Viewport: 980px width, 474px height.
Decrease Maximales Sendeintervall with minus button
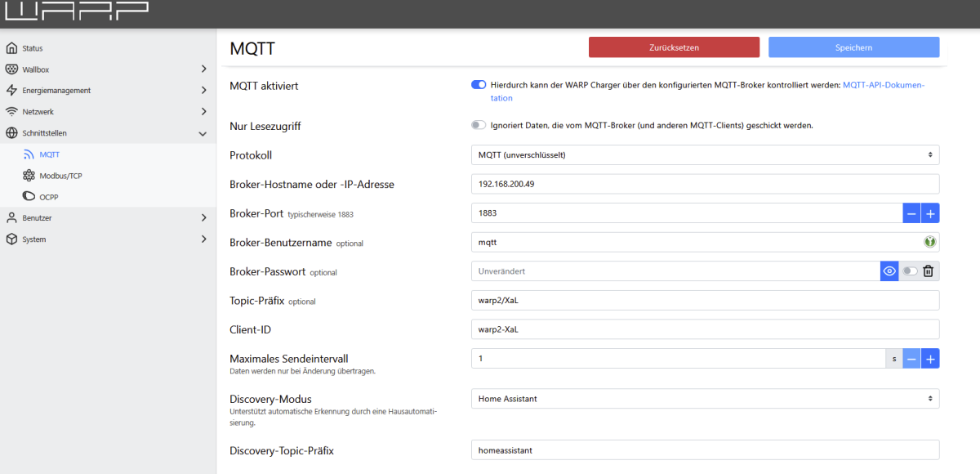(911, 359)
